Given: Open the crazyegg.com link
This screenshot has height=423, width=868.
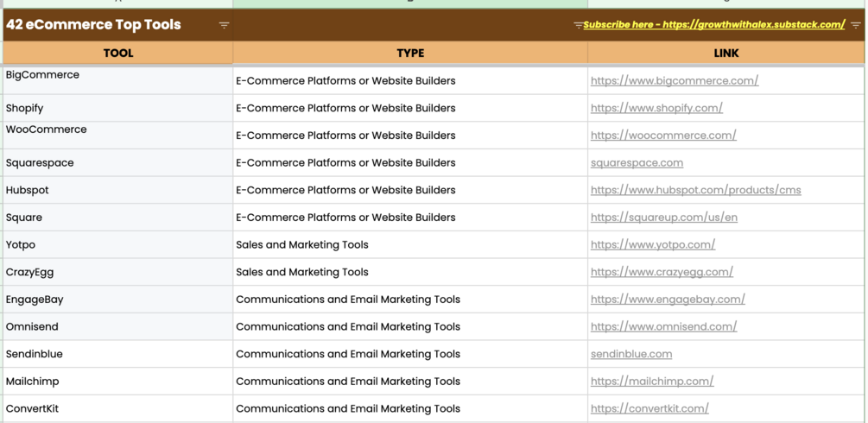Looking at the screenshot, I should (x=662, y=272).
